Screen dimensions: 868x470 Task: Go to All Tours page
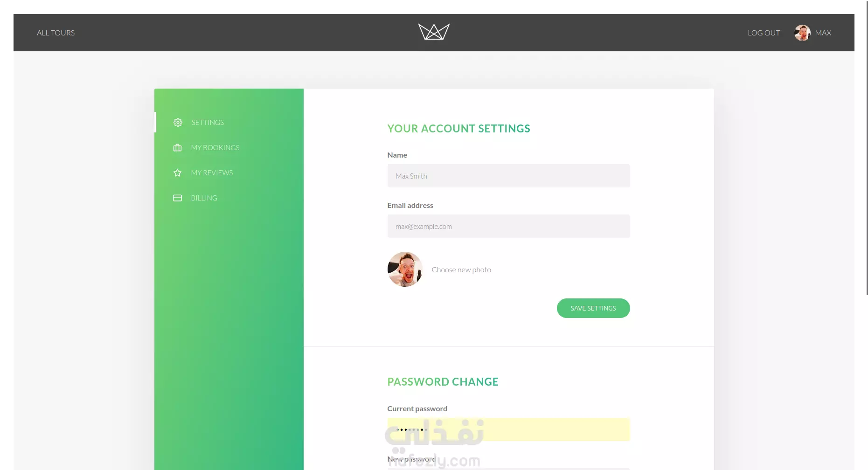pos(56,33)
